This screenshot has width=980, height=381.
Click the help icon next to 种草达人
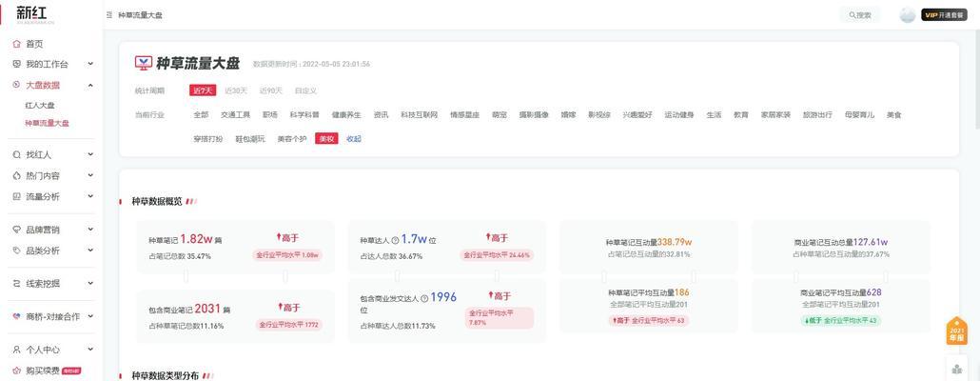395,240
